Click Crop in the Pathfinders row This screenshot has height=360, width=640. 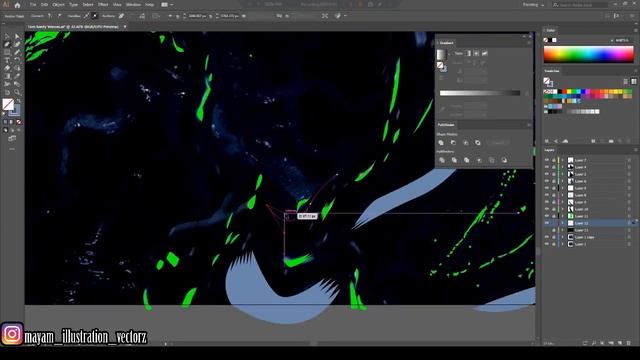click(479, 160)
